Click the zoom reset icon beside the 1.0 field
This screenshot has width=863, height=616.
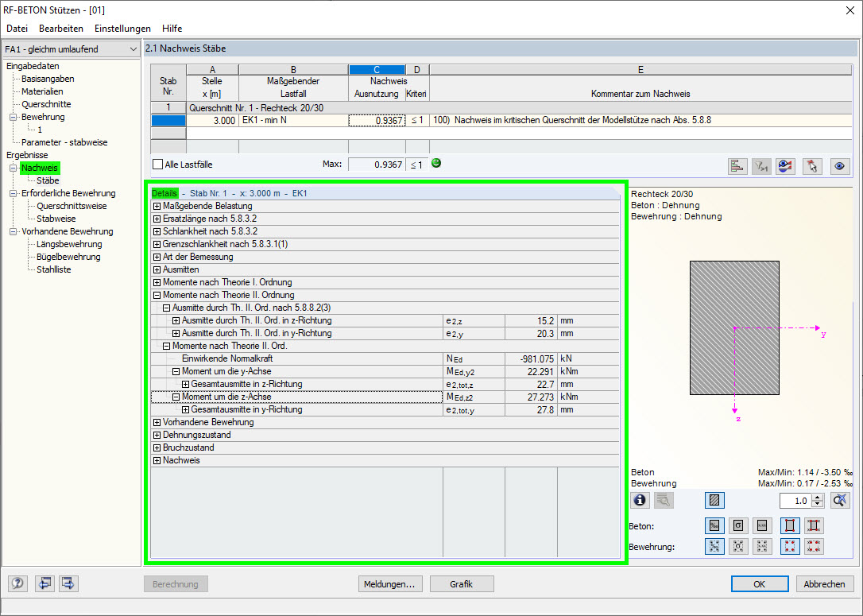(841, 500)
